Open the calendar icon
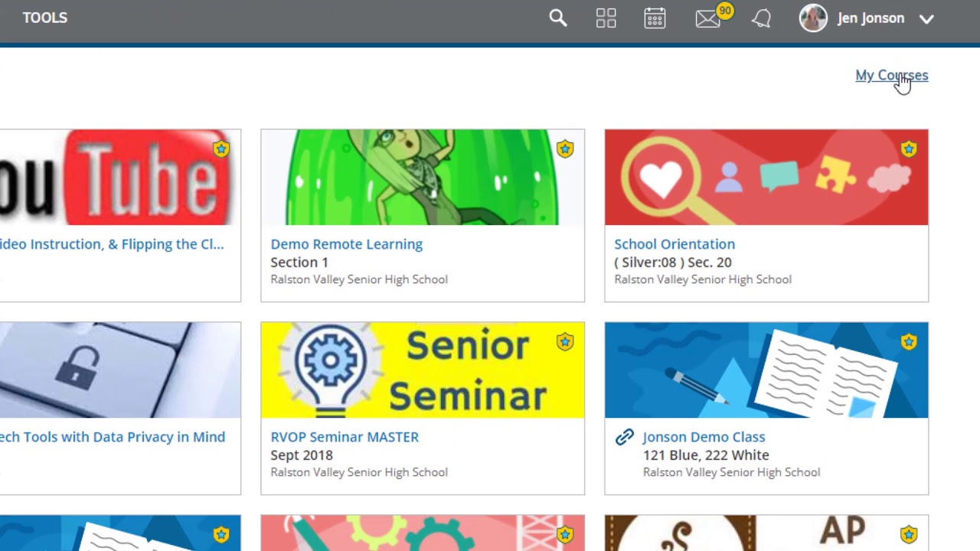 click(655, 18)
